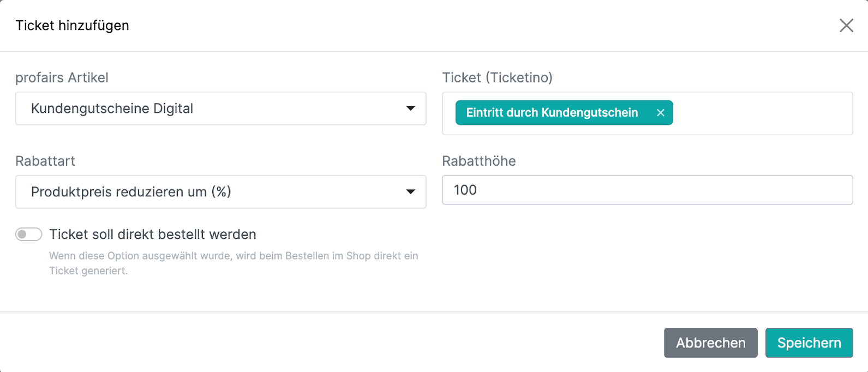Toggle the direct ticket order switch
868x372 pixels.
click(29, 235)
